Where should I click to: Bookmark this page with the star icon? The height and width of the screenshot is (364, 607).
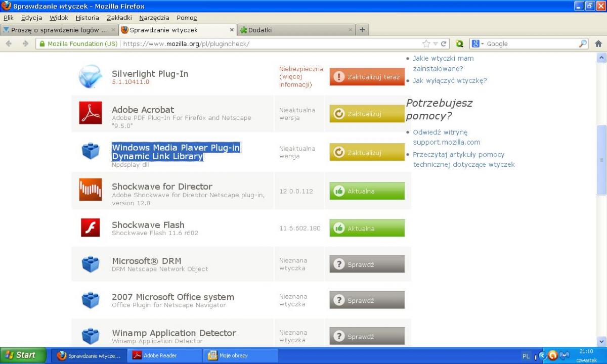(426, 44)
